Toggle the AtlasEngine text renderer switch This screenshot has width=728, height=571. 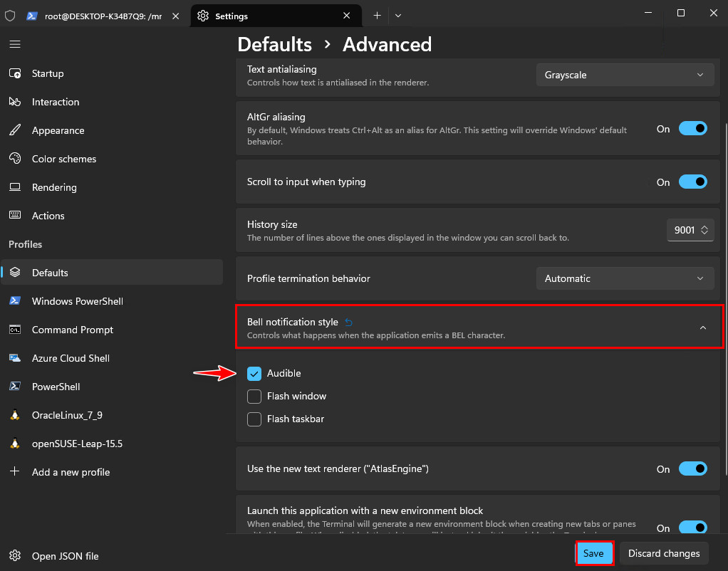coord(692,469)
